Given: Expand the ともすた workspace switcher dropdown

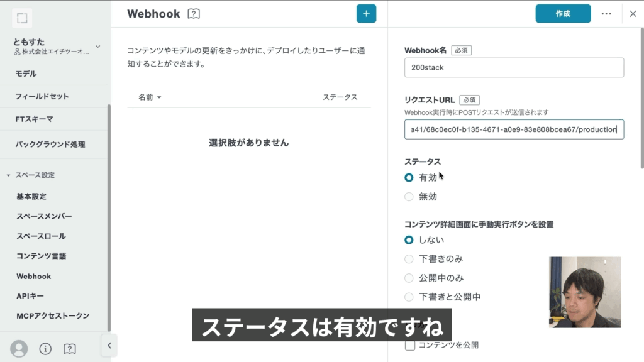Looking at the screenshot, I should [97, 46].
